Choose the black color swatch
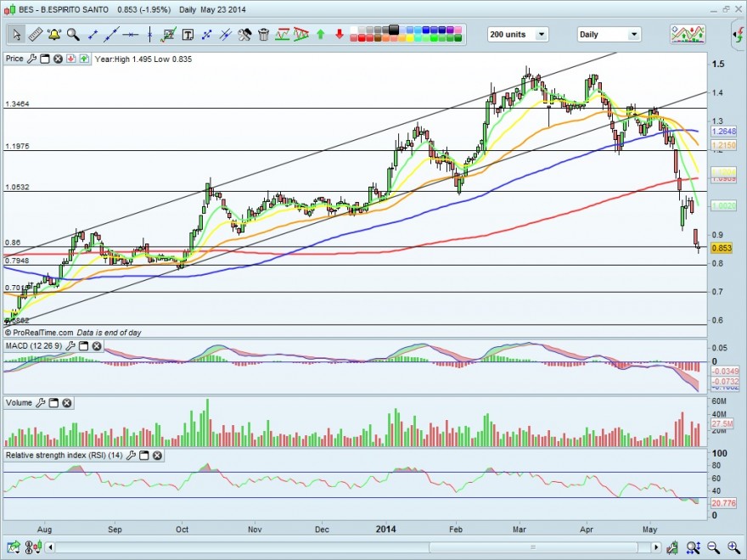 pyautogui.click(x=394, y=30)
